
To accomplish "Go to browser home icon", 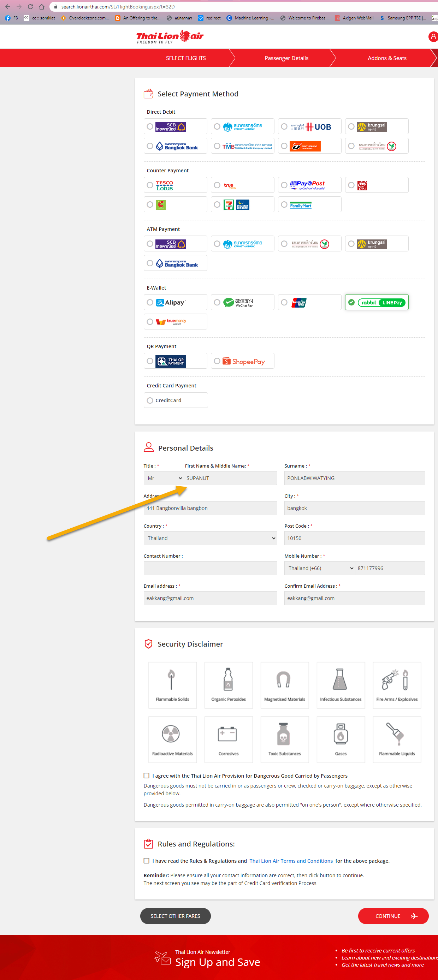I will [42, 6].
